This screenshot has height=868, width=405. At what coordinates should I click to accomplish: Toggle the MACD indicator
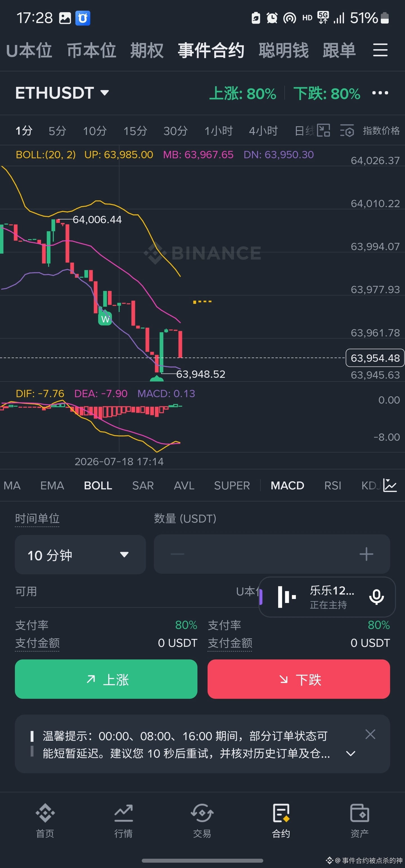pyautogui.click(x=287, y=485)
